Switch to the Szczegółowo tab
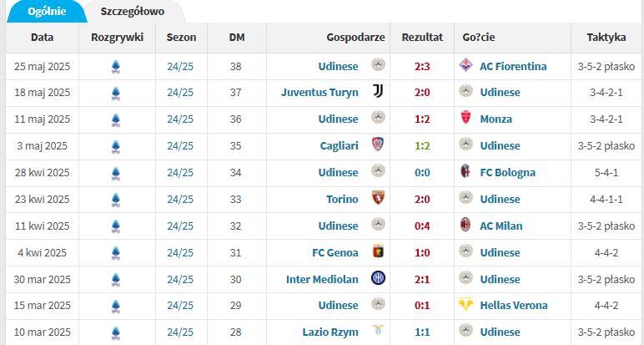 pyautogui.click(x=133, y=11)
